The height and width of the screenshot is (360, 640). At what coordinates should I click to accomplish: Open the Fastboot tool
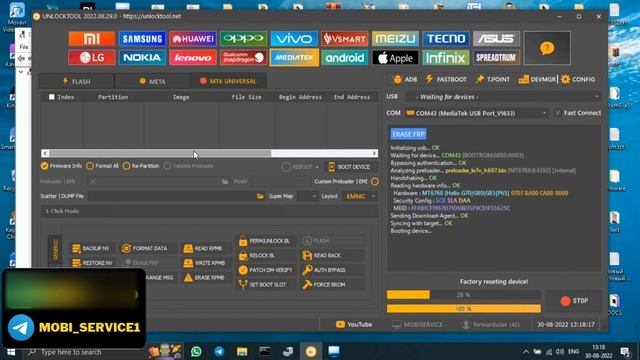click(x=446, y=80)
